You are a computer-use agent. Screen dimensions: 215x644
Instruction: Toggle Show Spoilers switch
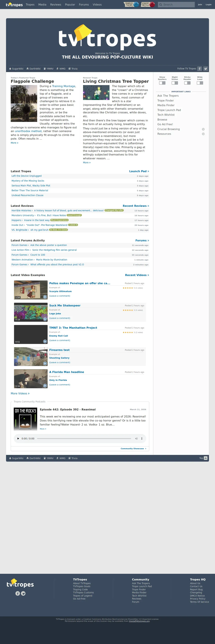[x=162, y=83]
